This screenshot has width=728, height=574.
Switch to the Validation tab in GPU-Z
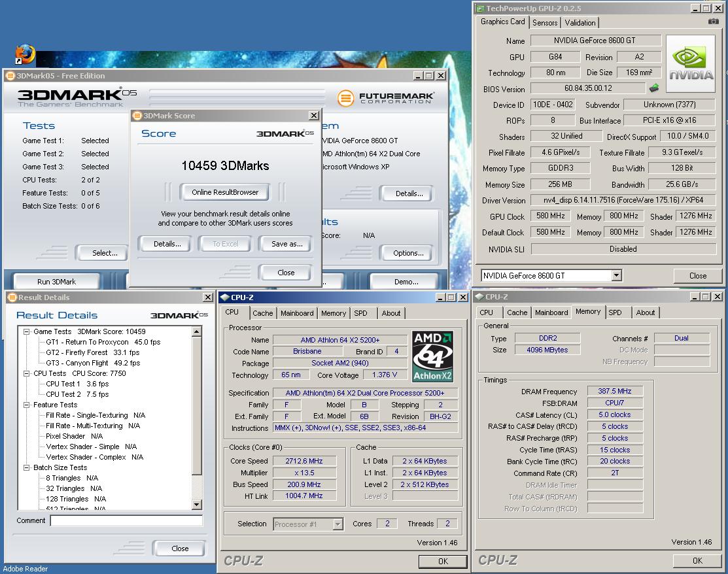coord(580,23)
